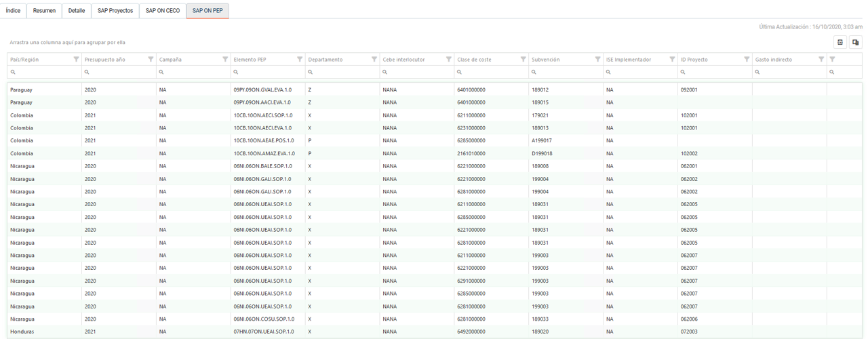868x339 pixels.
Task: Open the Subvención column filter icon
Action: point(598,60)
